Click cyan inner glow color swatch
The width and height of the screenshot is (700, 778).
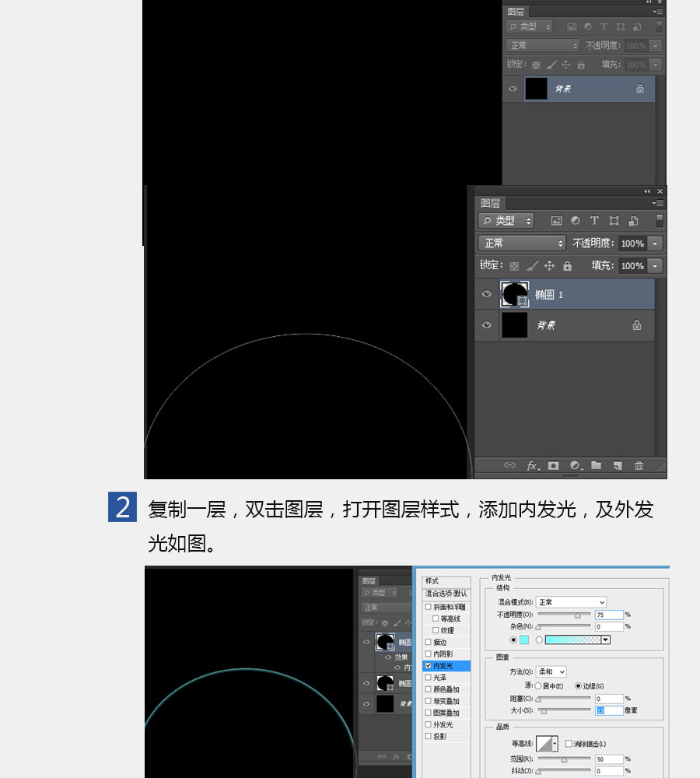coord(524,640)
